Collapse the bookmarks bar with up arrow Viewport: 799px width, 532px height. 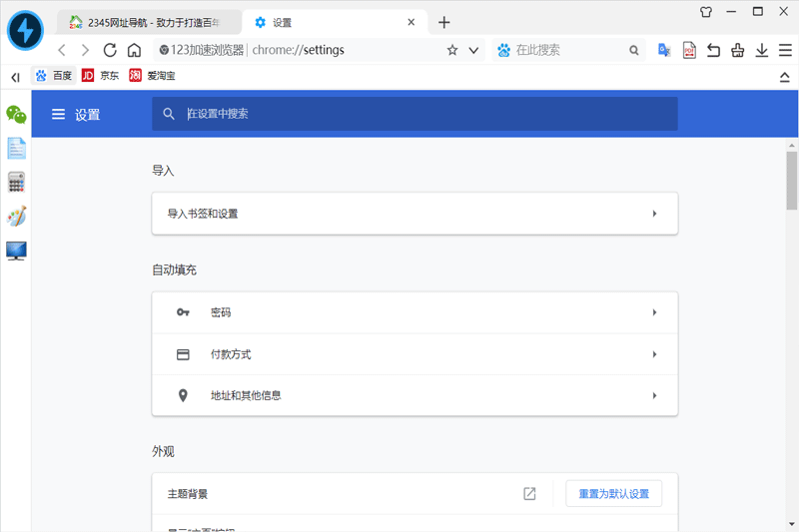[784, 77]
